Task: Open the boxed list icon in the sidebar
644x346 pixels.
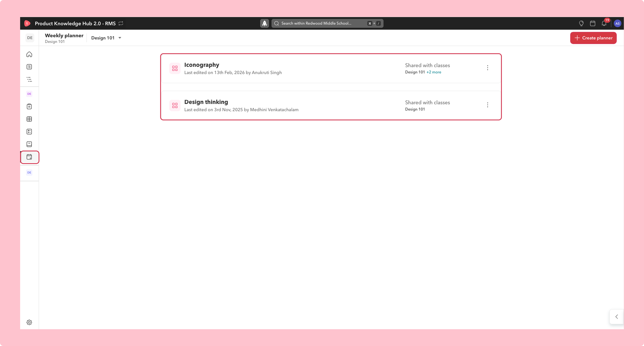Action: click(x=29, y=67)
